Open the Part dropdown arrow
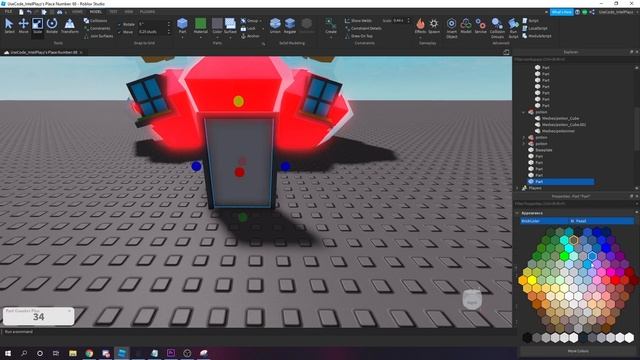The image size is (640, 360). (182, 38)
